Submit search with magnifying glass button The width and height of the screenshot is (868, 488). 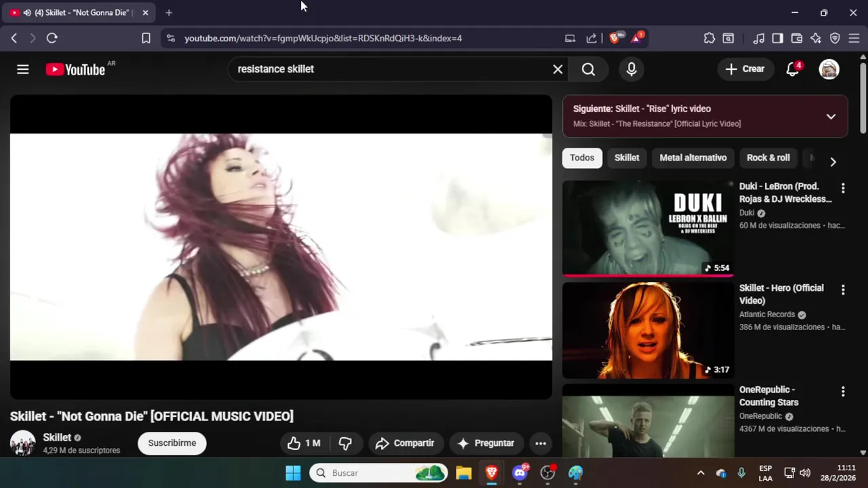[588, 69]
